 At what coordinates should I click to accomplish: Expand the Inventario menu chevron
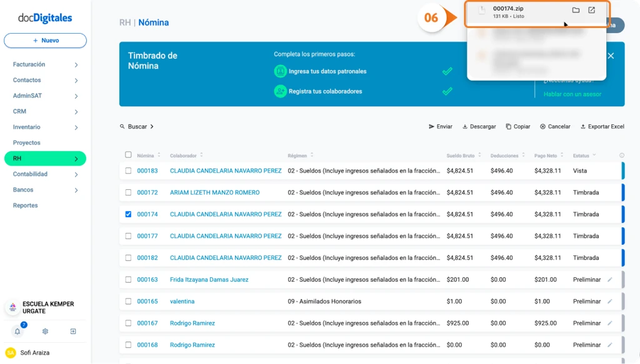(76, 127)
